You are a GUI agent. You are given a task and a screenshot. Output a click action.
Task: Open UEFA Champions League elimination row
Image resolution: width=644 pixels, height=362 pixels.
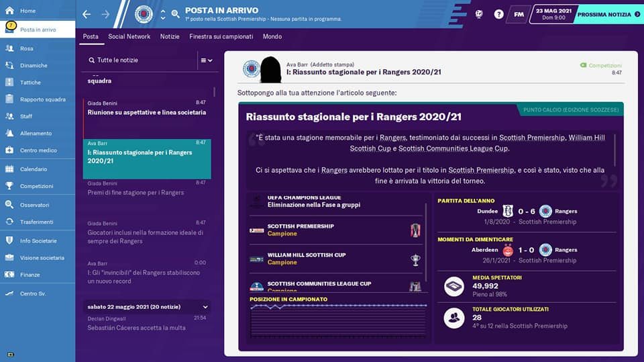coord(336,202)
